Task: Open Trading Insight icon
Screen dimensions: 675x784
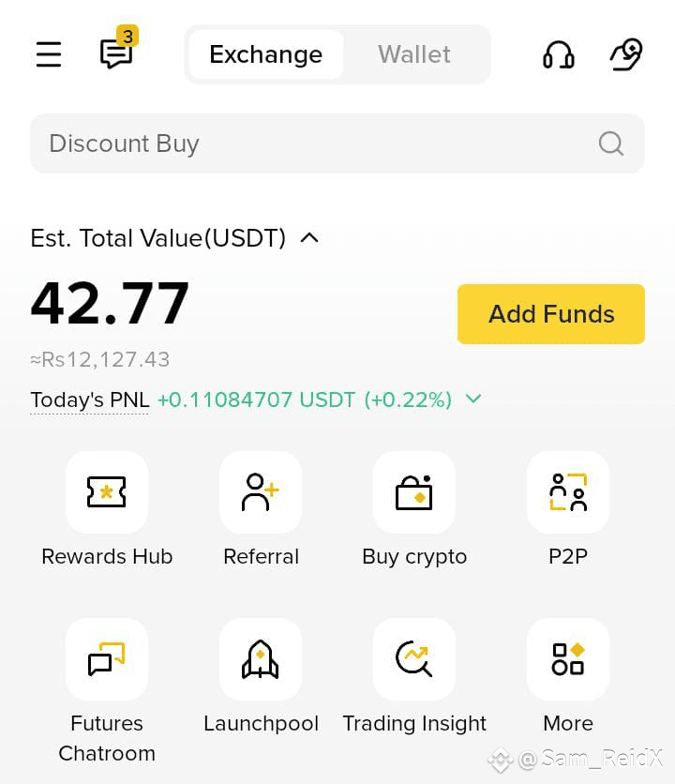Action: pyautogui.click(x=414, y=659)
